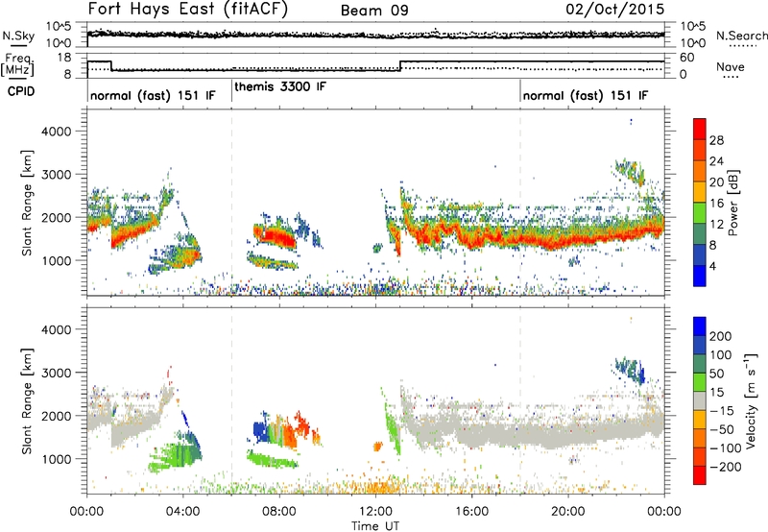Click the '04:00' time axis tick label

(x=182, y=512)
